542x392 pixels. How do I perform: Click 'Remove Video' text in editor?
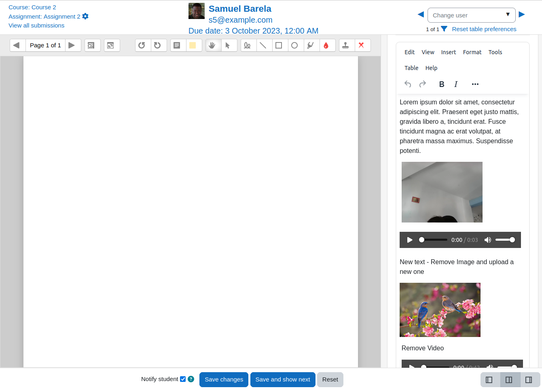tap(423, 348)
